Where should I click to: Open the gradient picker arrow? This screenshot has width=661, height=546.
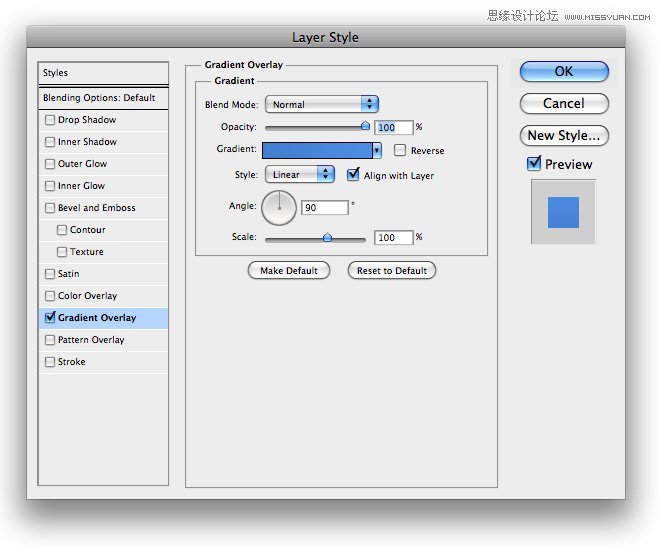pyautogui.click(x=377, y=150)
